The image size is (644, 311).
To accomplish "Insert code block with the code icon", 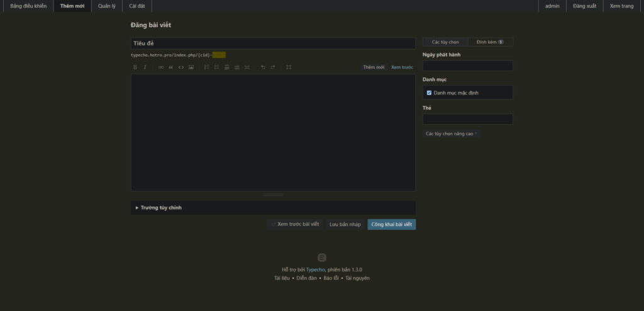I will click(181, 67).
